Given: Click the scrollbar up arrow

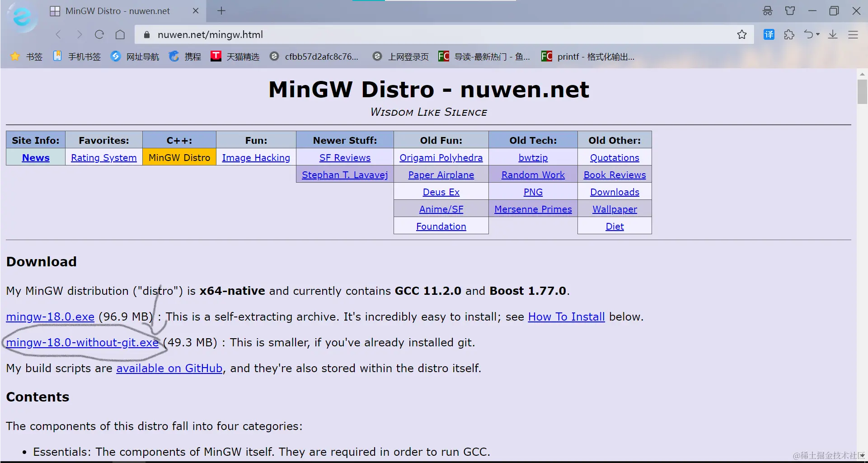Looking at the screenshot, I should click(x=862, y=74).
